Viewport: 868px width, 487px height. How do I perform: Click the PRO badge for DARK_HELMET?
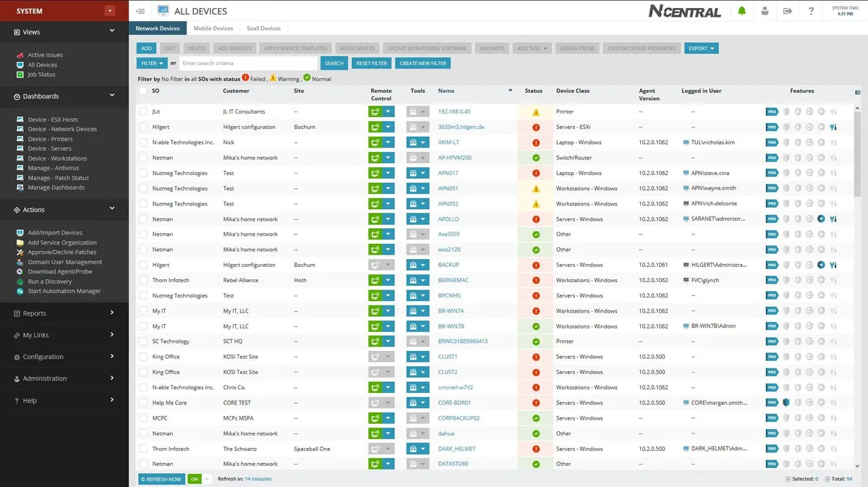click(772, 449)
